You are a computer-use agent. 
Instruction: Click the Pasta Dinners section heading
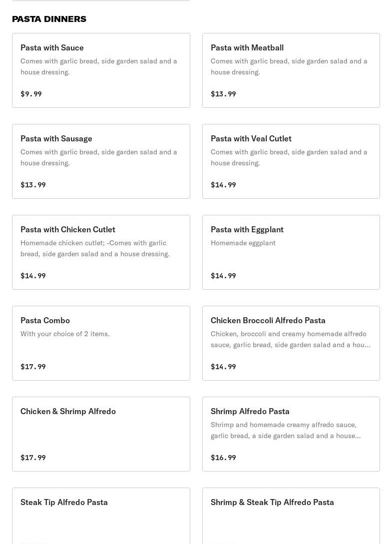pos(49,19)
